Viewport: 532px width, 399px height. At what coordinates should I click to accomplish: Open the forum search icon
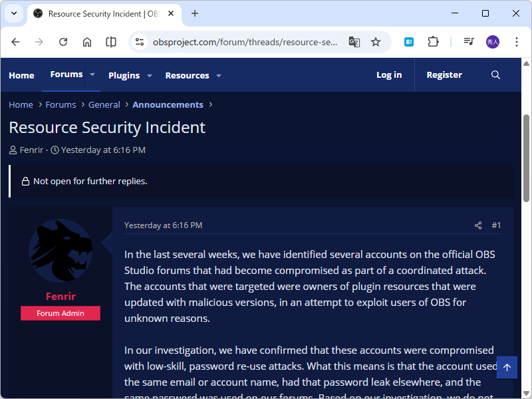(x=495, y=75)
